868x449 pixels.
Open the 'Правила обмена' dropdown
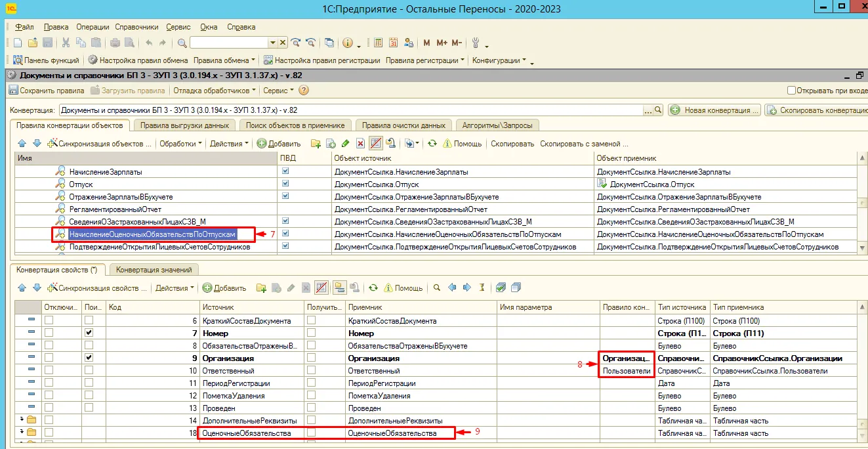(x=224, y=60)
